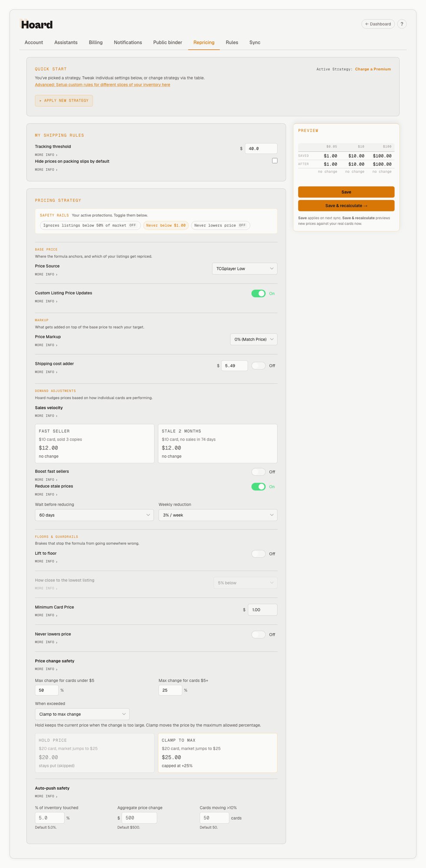
Task: Disable Reduce stale prices toggle
Action: [259, 487]
